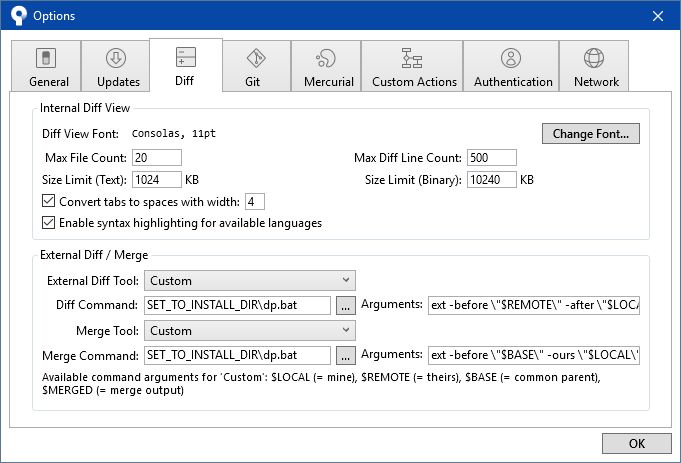Click the Merge Command Arguments field

click(534, 355)
